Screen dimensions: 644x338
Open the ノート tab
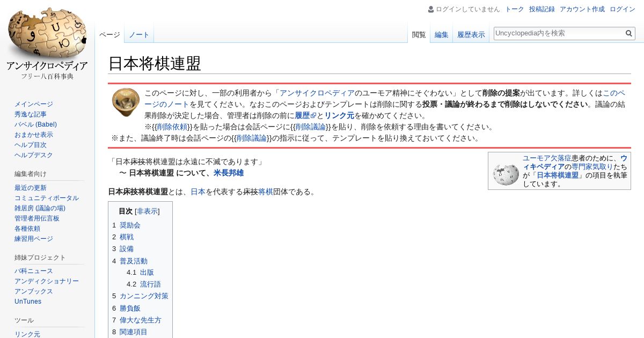pos(139,34)
